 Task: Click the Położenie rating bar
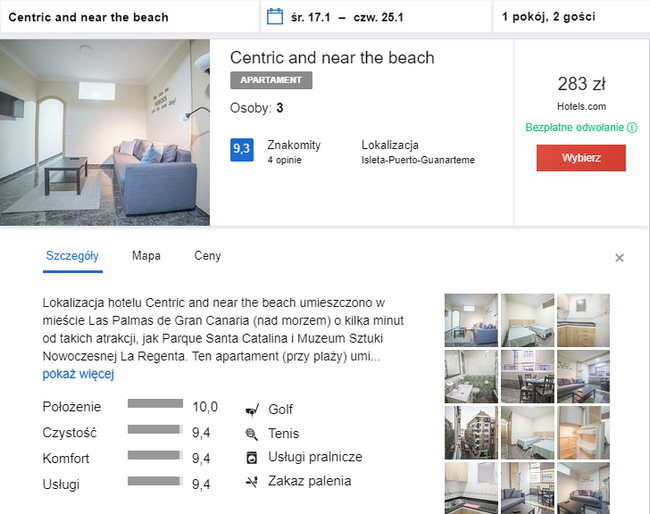tap(156, 405)
